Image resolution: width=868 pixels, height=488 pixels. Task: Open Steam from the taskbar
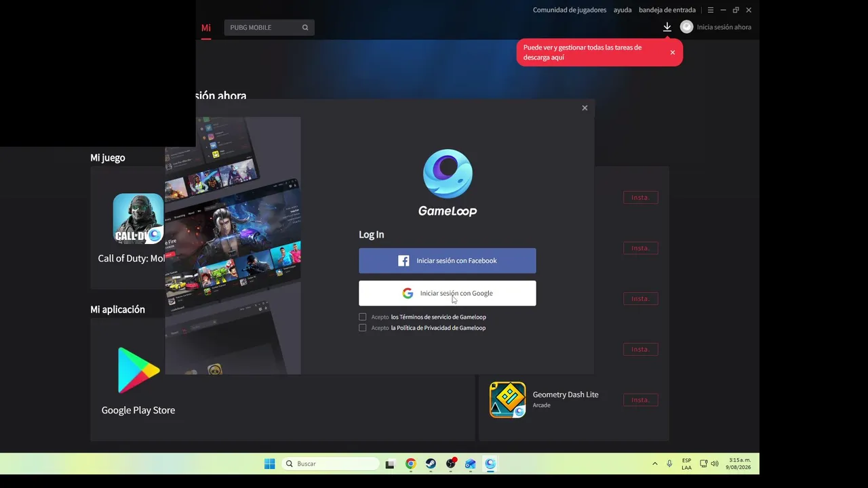coord(431,464)
